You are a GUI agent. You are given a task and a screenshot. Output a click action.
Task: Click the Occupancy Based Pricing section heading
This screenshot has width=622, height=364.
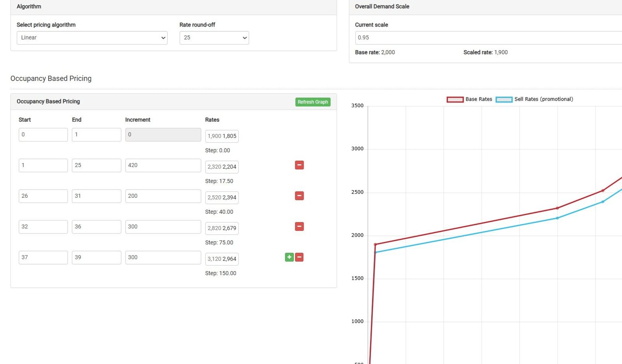point(51,78)
